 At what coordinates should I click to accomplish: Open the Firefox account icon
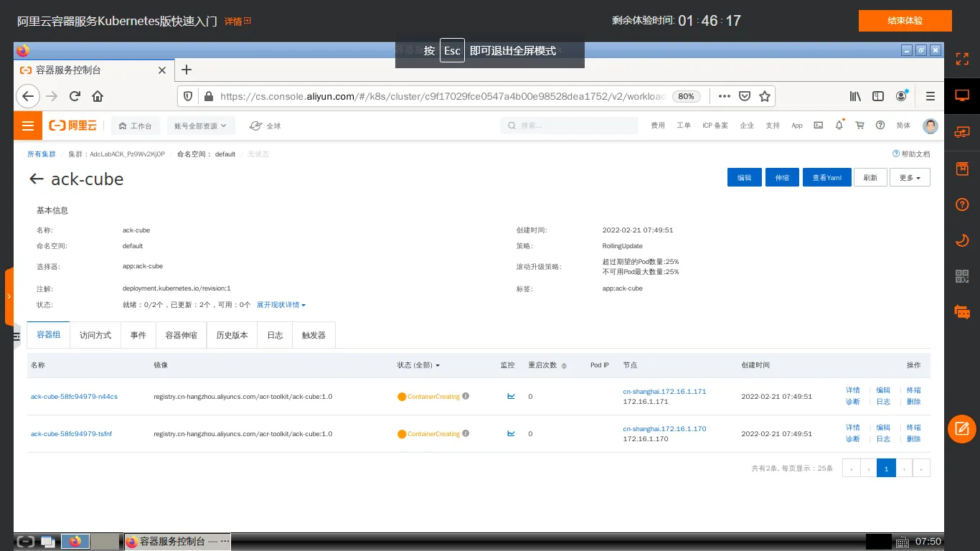[901, 96]
